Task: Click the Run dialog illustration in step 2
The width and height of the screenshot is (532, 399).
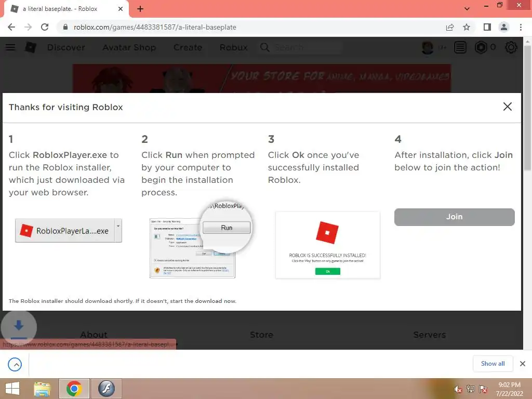Action: click(201, 239)
